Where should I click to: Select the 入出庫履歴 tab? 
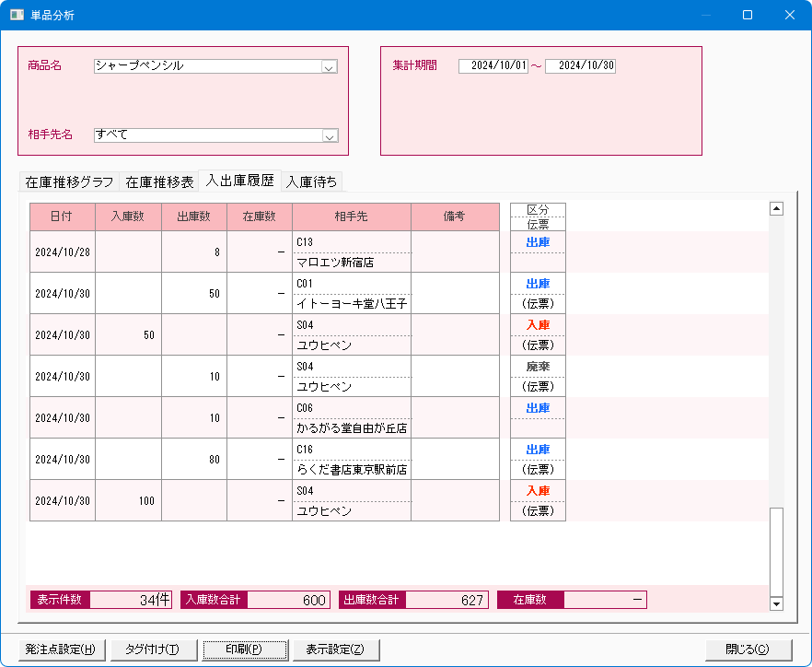[x=239, y=181]
